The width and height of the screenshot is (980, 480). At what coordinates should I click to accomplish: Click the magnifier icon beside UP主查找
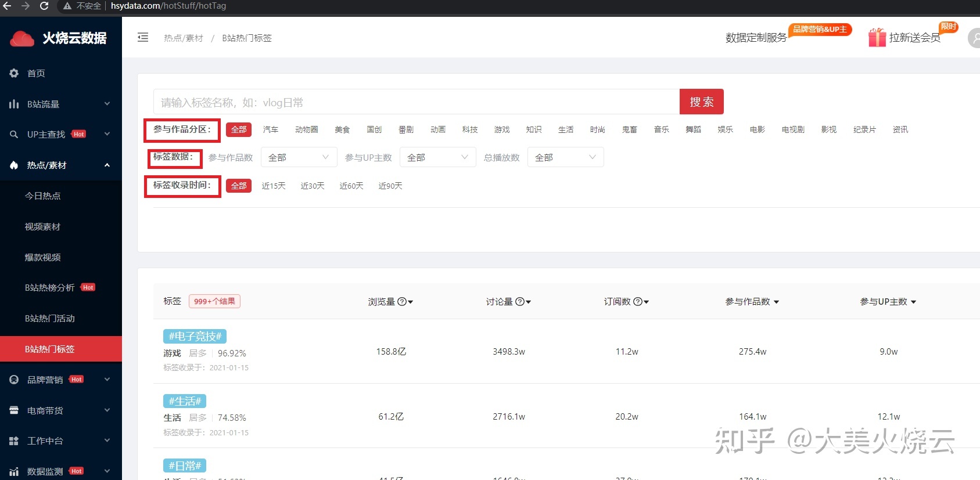14,135
